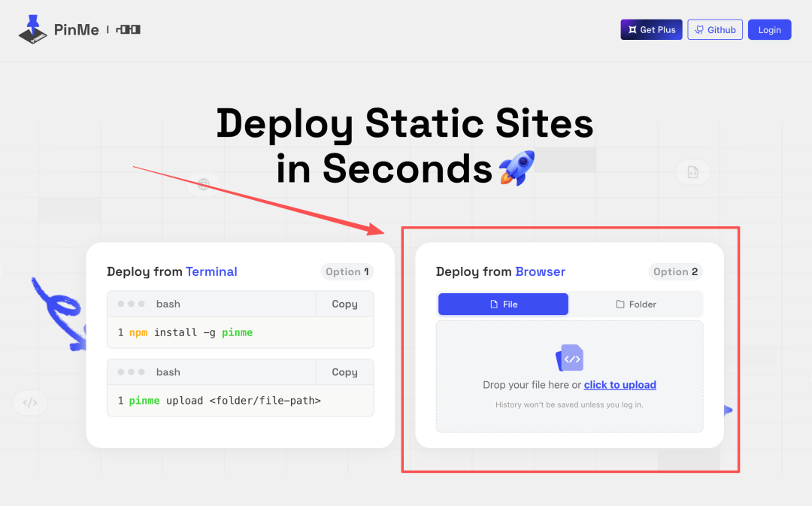This screenshot has width=812, height=506.
Task: Select the File upload tab
Action: (503, 304)
